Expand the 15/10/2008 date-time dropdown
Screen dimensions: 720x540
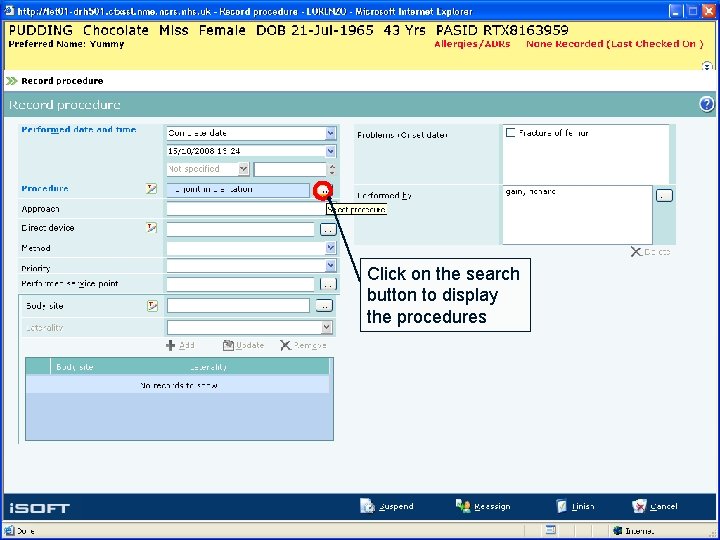coord(331,151)
